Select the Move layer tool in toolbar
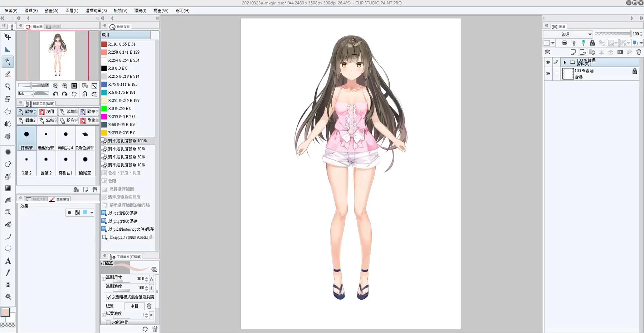Screen dimensions: 644x333 (8, 37)
